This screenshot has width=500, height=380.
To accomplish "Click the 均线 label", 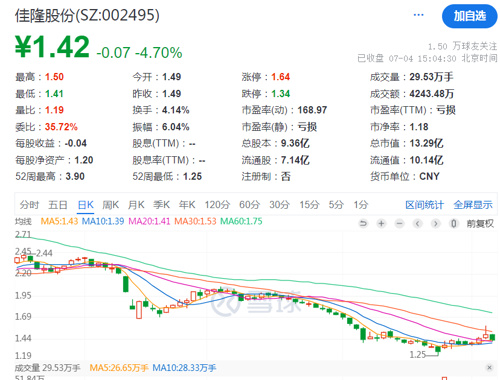I will [x=23, y=221].
